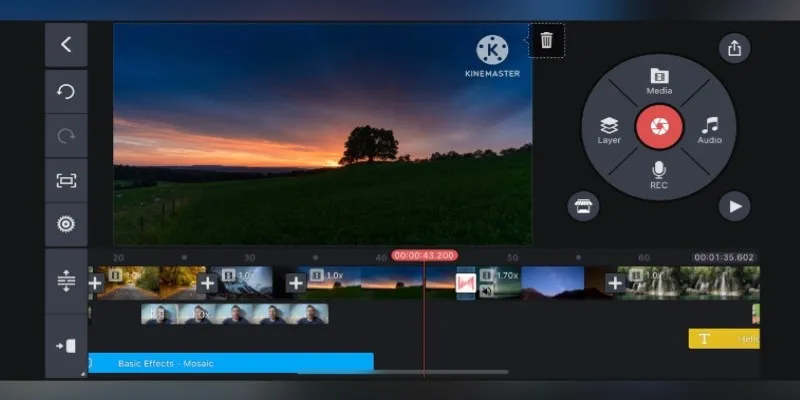Expand the timeline view
The height and width of the screenshot is (400, 800).
66,281
